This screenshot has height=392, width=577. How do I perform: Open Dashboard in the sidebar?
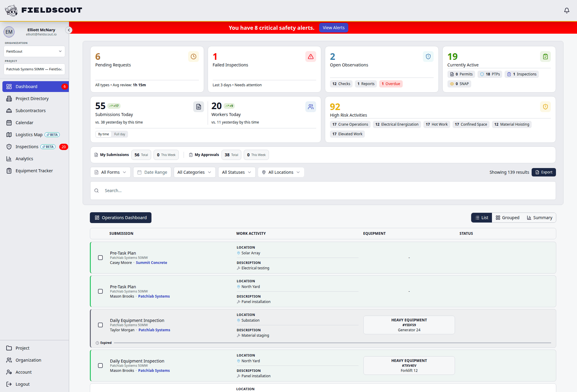pos(35,87)
